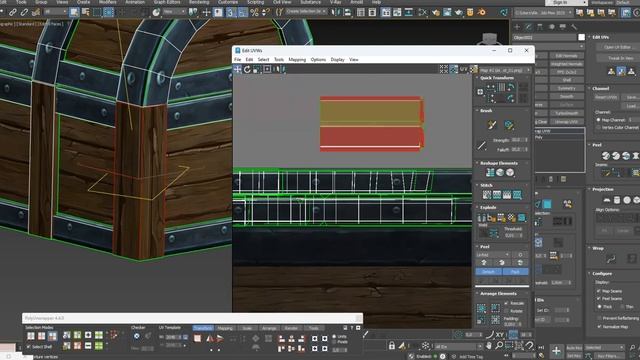Enable the Rotate checkbox in Arrange Elements

[x=506, y=311]
